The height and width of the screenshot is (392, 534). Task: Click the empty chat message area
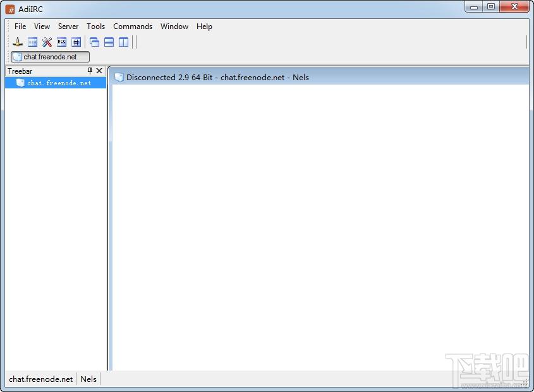coord(320,227)
